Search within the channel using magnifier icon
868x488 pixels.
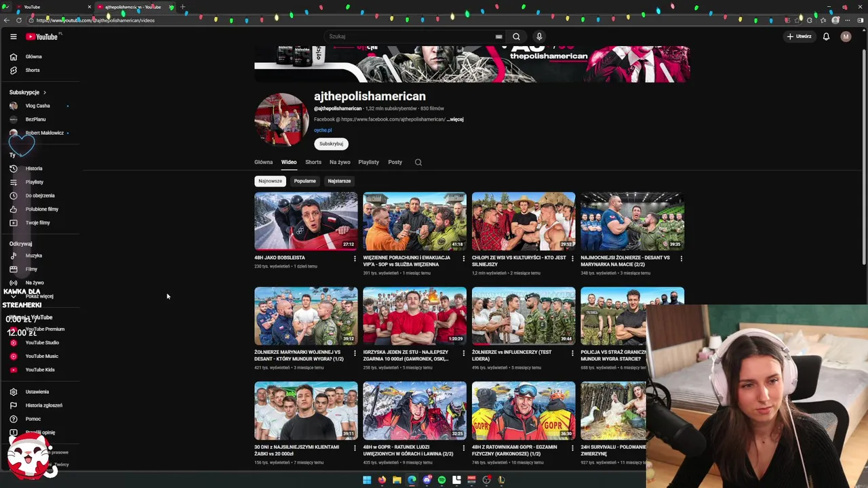[x=418, y=162]
